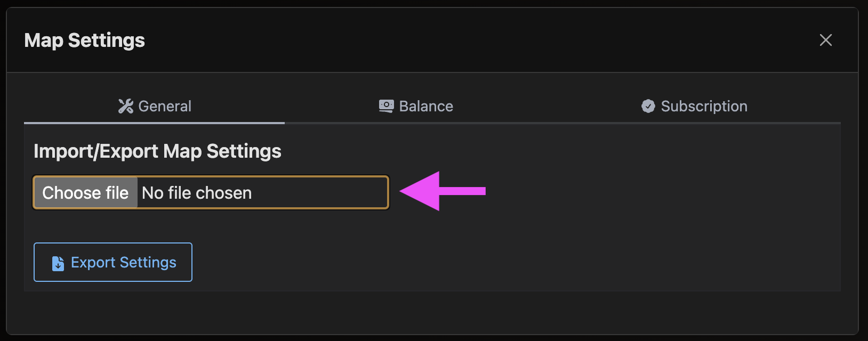Click the tools icon left of General label
Screen dimensions: 868x341
tap(127, 105)
